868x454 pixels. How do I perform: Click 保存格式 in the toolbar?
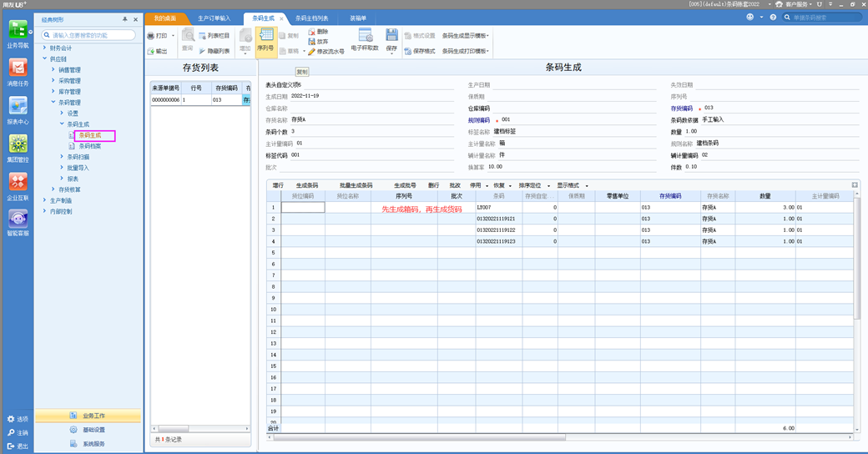coord(420,51)
